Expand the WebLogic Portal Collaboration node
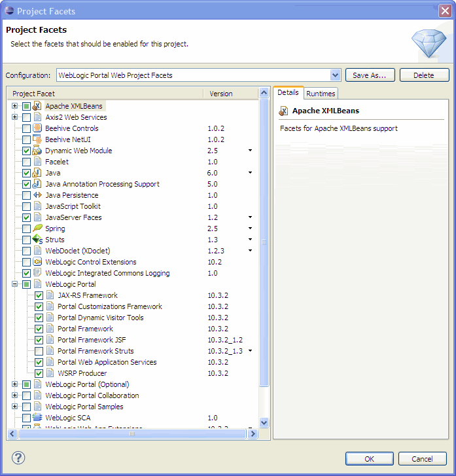The image size is (456, 476). (x=14, y=395)
